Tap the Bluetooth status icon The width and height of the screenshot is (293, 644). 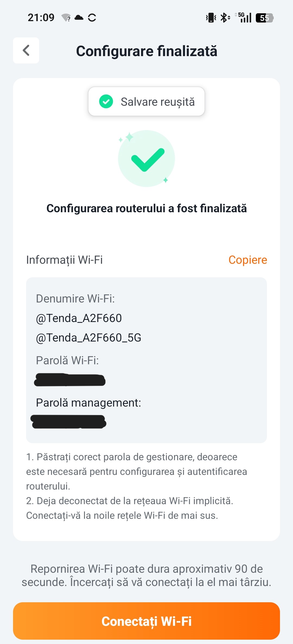[x=225, y=18]
